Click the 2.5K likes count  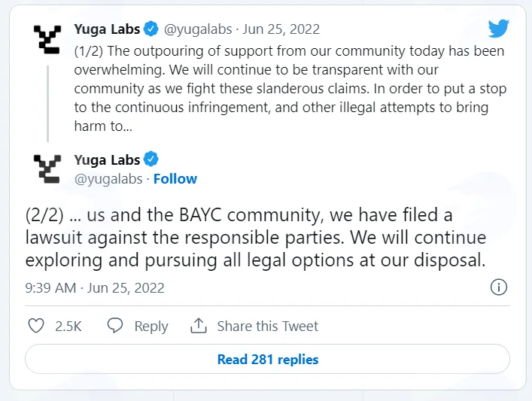point(68,327)
